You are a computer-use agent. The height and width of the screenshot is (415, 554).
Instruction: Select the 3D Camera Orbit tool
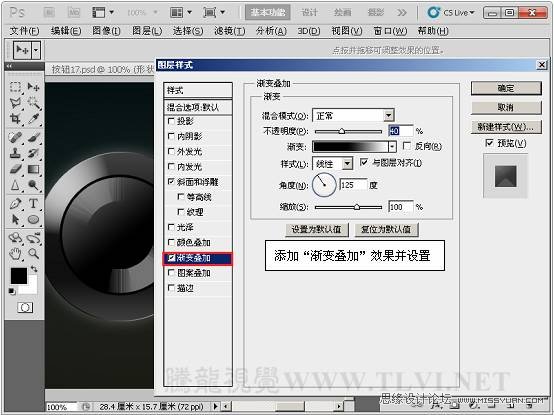pos(33,238)
